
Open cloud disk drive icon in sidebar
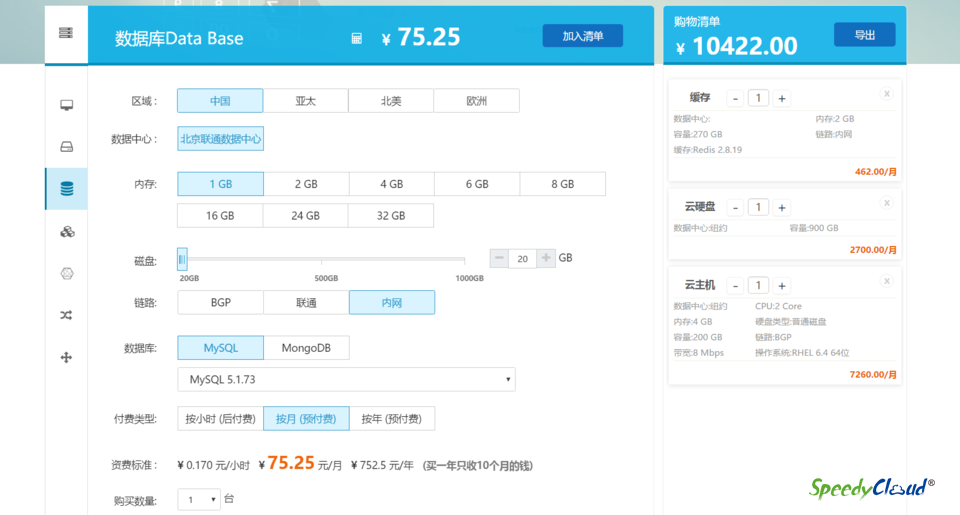tap(67, 146)
